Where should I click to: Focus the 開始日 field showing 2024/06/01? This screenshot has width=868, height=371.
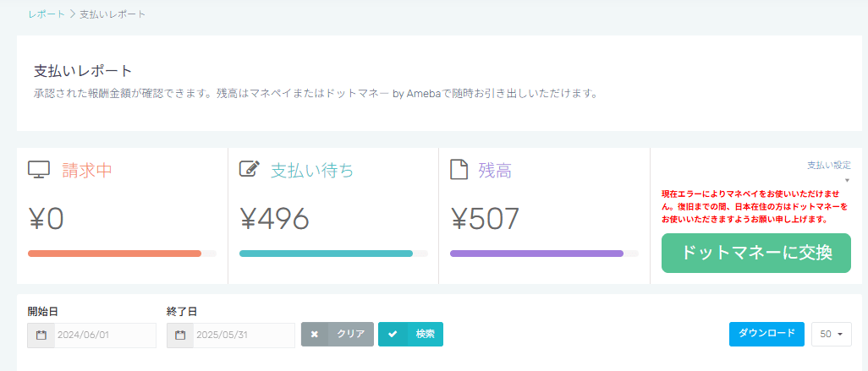105,335
